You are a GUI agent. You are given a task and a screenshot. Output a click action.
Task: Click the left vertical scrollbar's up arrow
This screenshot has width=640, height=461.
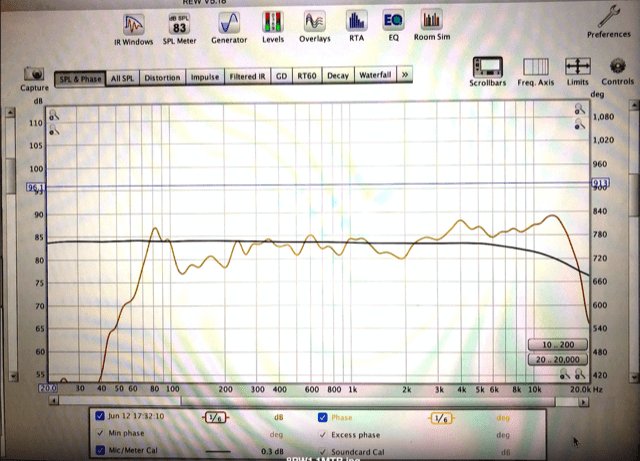point(11,112)
